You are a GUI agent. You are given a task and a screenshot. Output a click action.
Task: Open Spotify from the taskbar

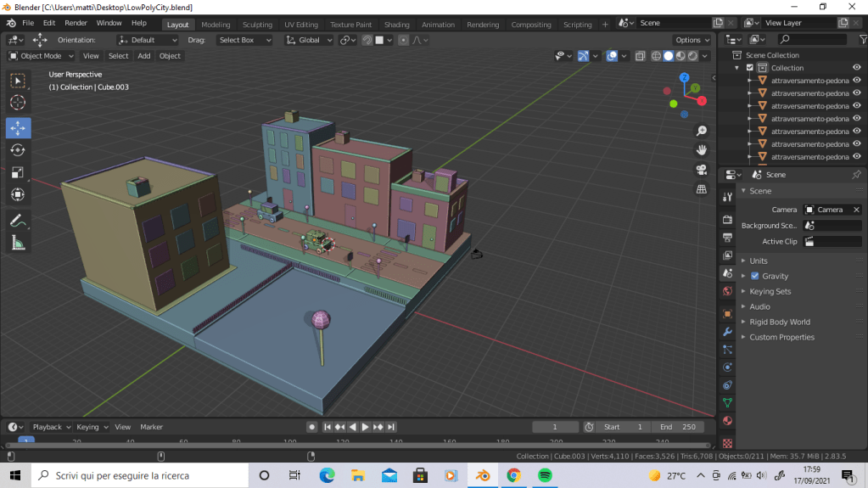pyautogui.click(x=545, y=475)
